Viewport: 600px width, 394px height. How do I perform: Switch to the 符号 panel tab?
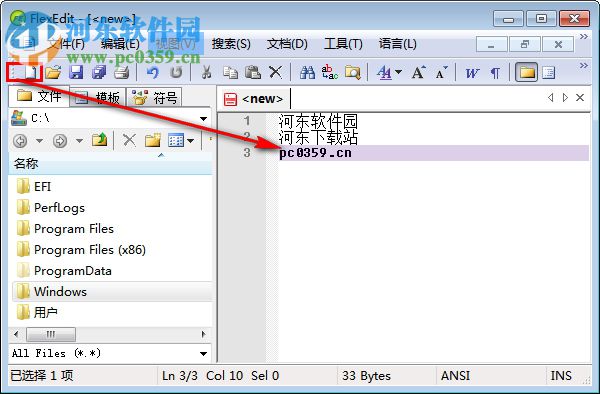point(155,98)
